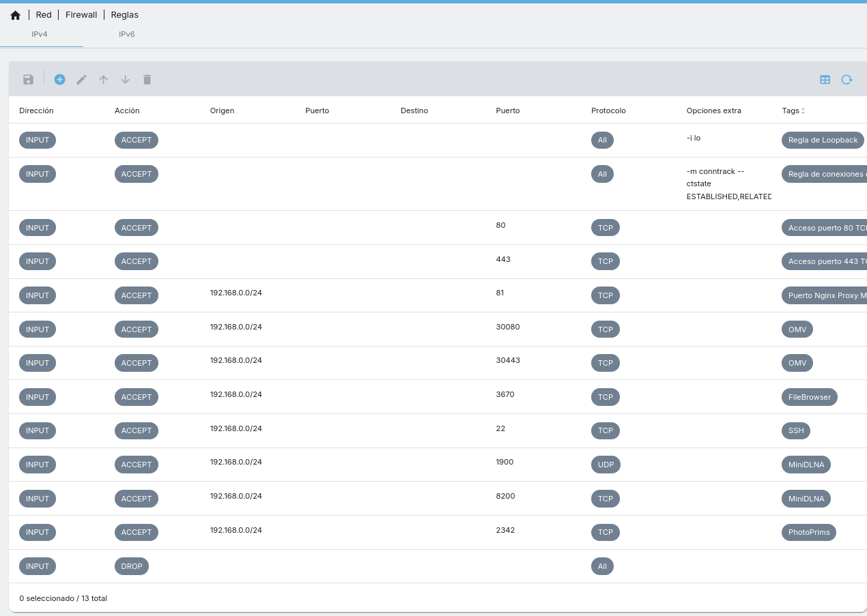Select the IPv4 tab
Screen dimensions: 867x616
40,34
